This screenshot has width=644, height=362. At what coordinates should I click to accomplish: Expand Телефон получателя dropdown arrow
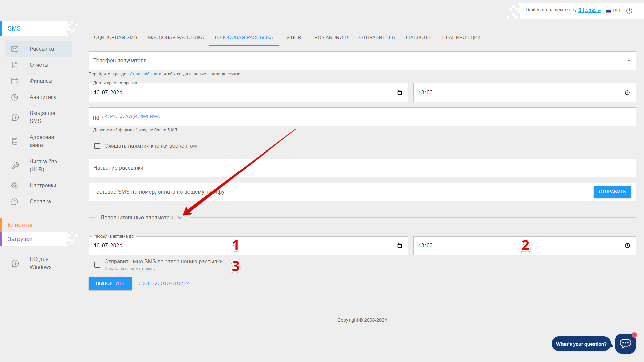click(x=629, y=61)
